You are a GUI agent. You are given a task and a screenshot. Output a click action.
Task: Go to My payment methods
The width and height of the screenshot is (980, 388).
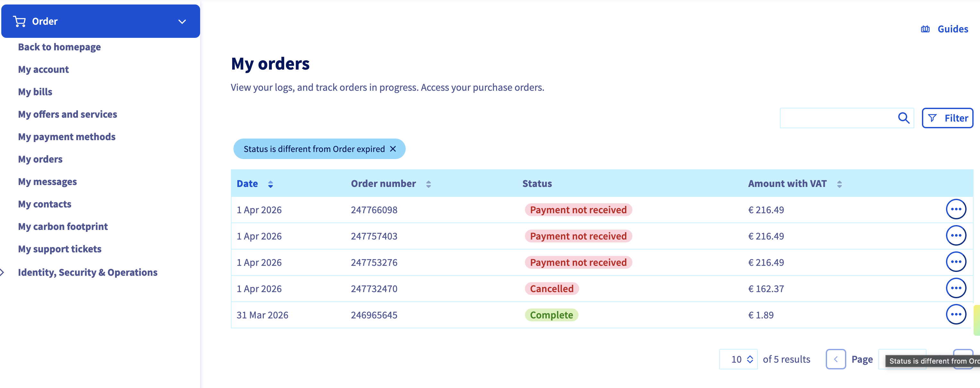click(x=67, y=137)
